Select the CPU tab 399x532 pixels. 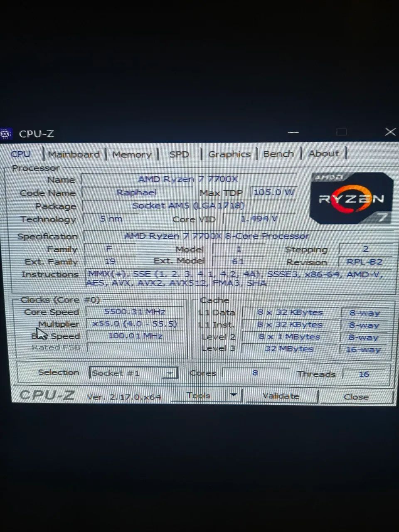[x=21, y=154]
